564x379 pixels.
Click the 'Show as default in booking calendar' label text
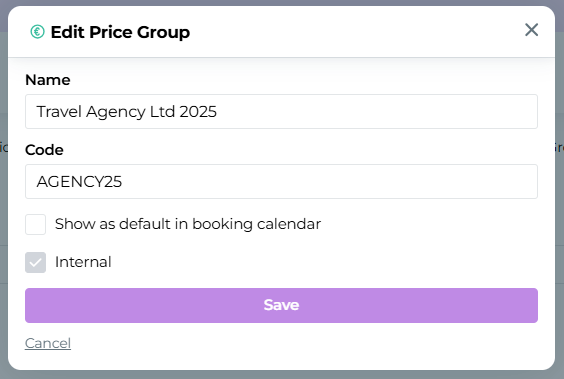click(x=188, y=224)
